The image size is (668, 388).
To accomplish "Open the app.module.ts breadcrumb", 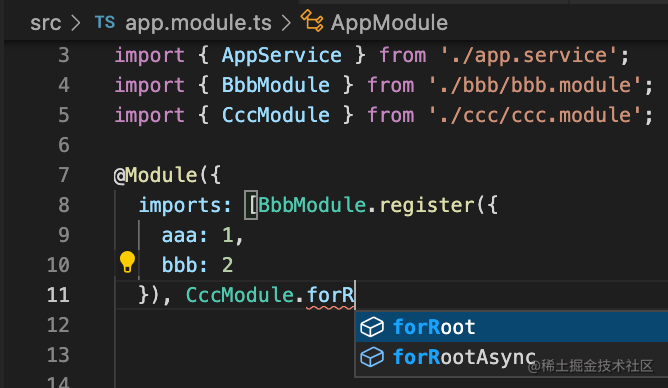I will tap(198, 23).
